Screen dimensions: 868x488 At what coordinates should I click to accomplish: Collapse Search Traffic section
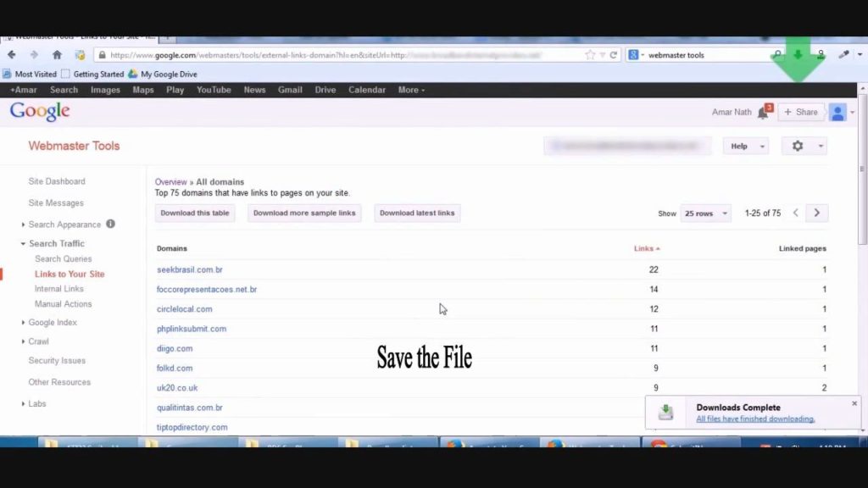click(x=23, y=243)
